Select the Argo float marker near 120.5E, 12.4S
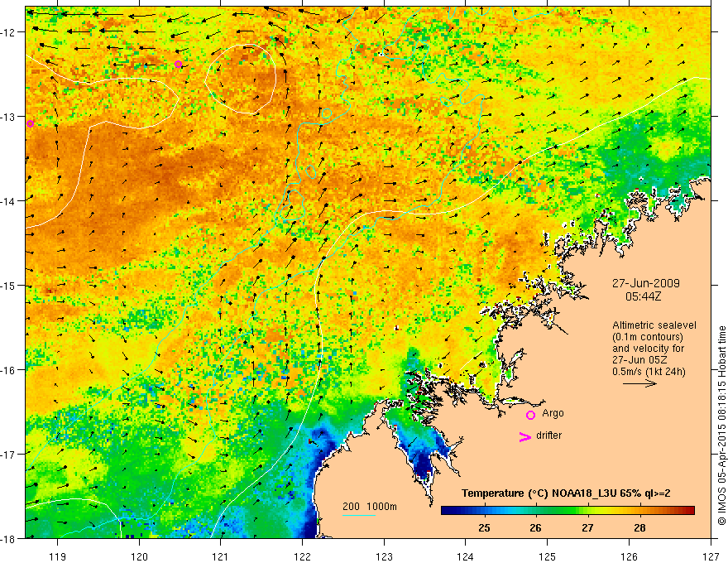The height and width of the screenshot is (563, 728). pos(179,64)
